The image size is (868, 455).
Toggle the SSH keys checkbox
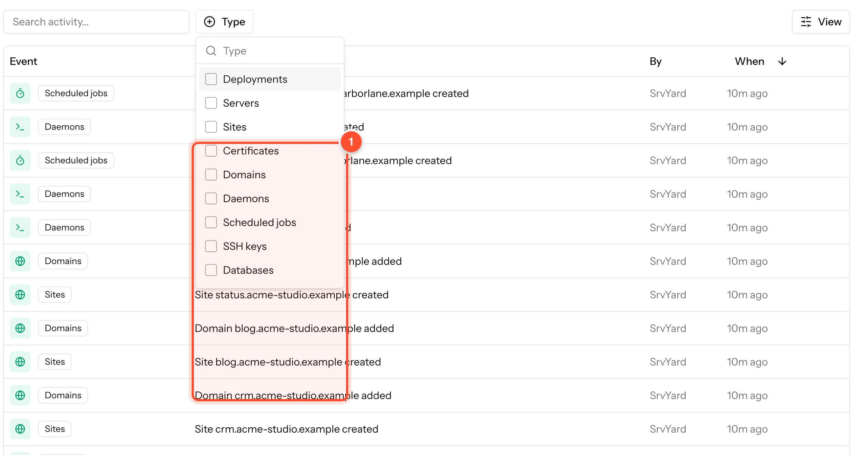[x=211, y=246]
